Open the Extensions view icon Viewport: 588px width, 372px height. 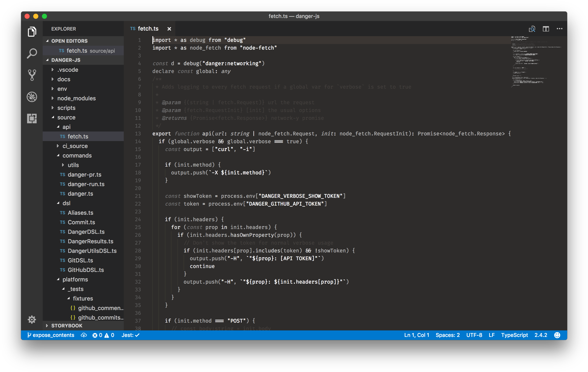[x=32, y=118]
